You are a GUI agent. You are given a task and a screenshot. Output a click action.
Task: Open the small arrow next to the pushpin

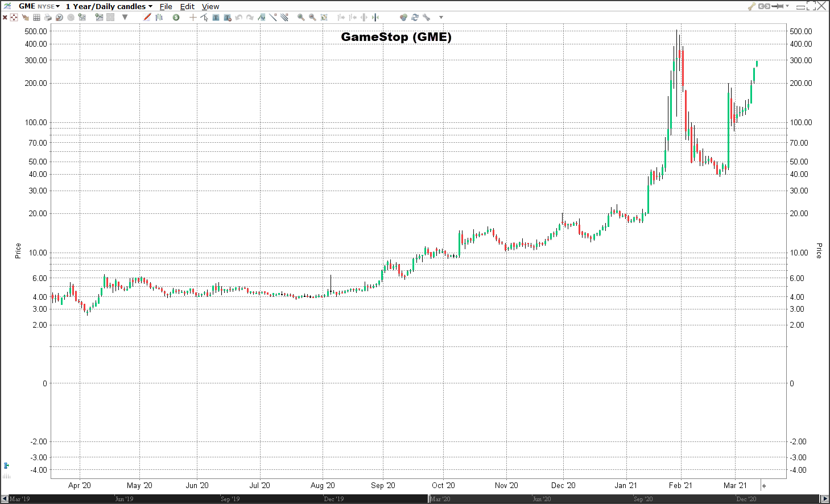pyautogui.click(x=787, y=6)
